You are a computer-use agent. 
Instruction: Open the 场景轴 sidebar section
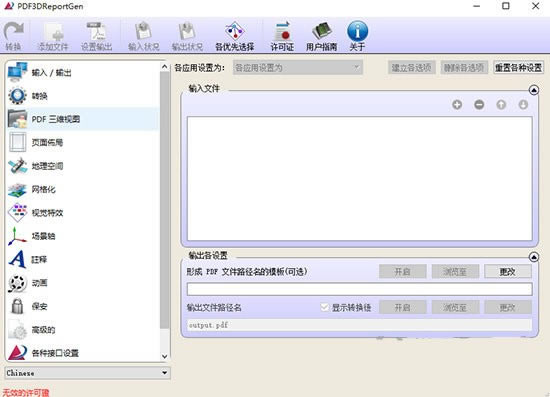pyautogui.click(x=83, y=236)
